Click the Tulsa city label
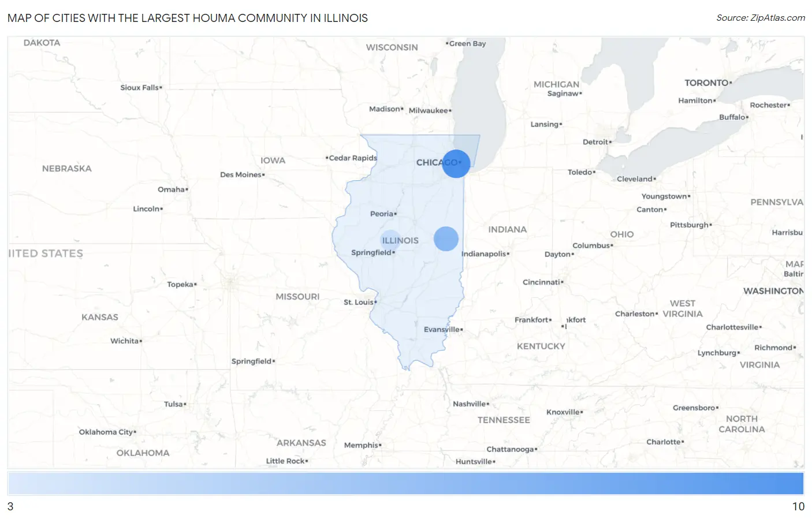 tap(174, 404)
